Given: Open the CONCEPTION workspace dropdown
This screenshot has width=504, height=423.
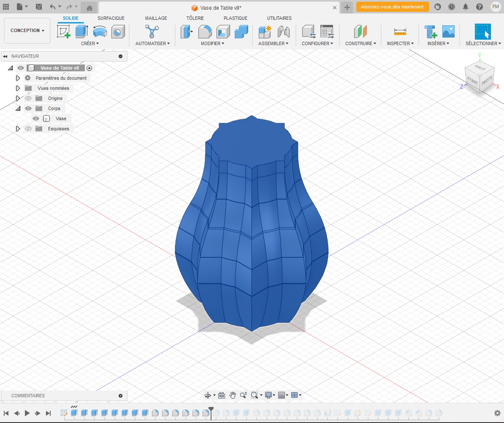Looking at the screenshot, I should tap(27, 30).
